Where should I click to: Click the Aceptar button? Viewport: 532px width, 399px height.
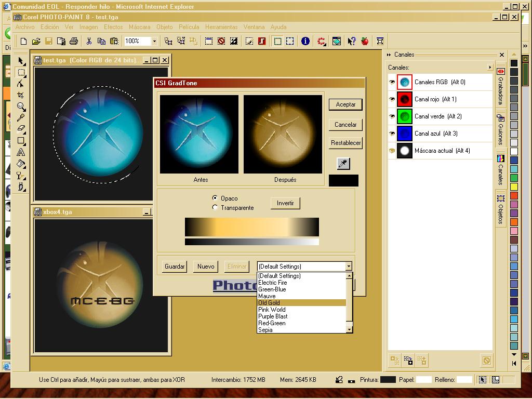point(345,104)
